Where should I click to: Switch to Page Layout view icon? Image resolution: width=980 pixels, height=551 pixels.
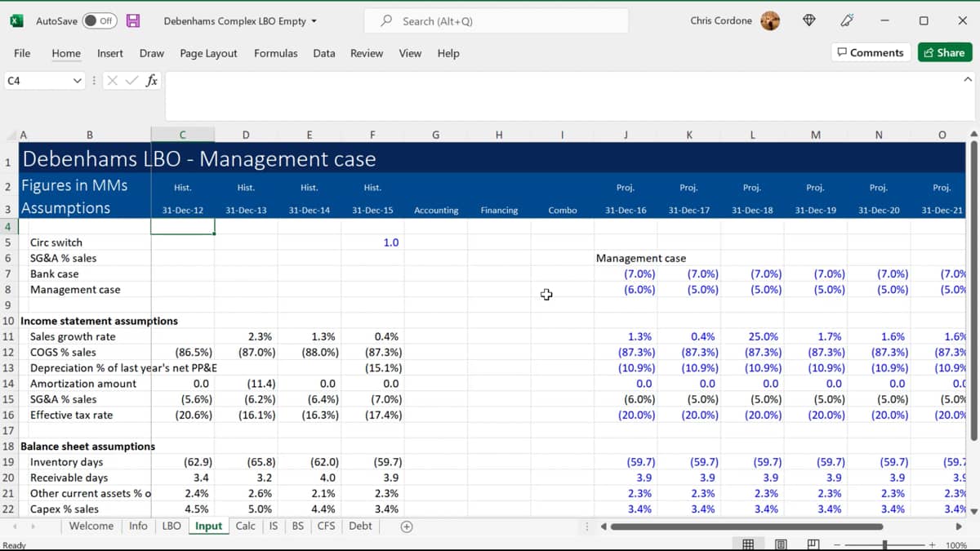tap(781, 544)
